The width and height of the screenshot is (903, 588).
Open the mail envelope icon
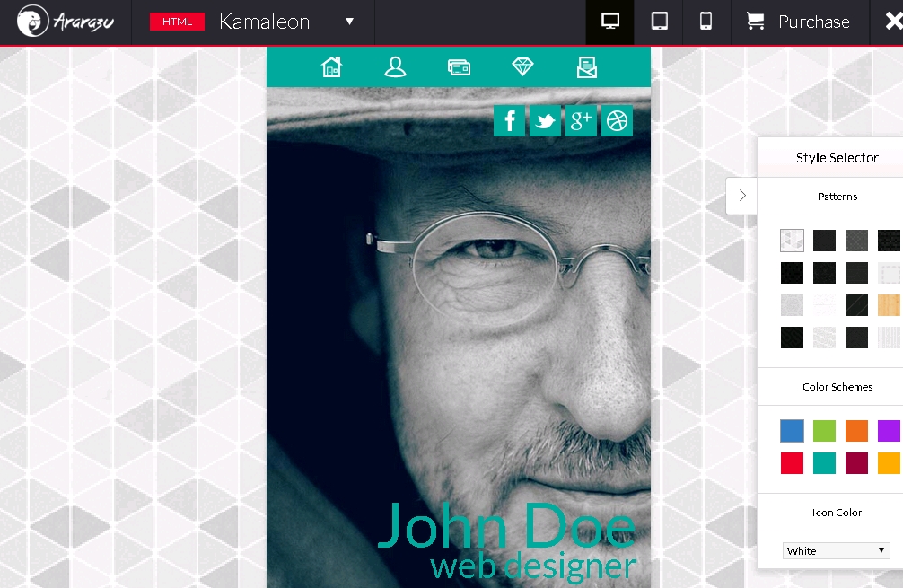(x=586, y=67)
